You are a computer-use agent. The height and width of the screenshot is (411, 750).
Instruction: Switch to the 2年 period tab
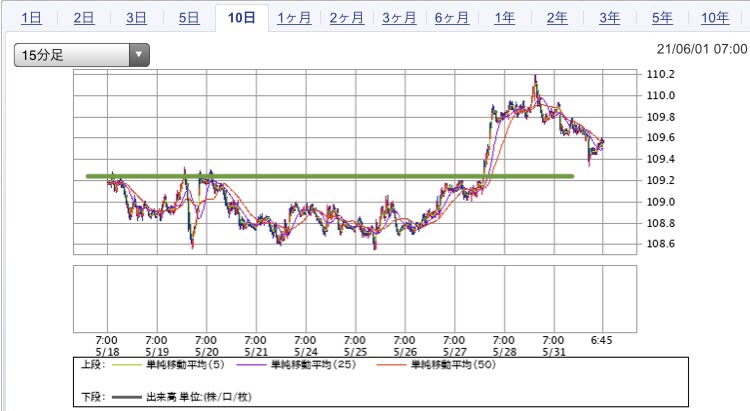point(557,18)
